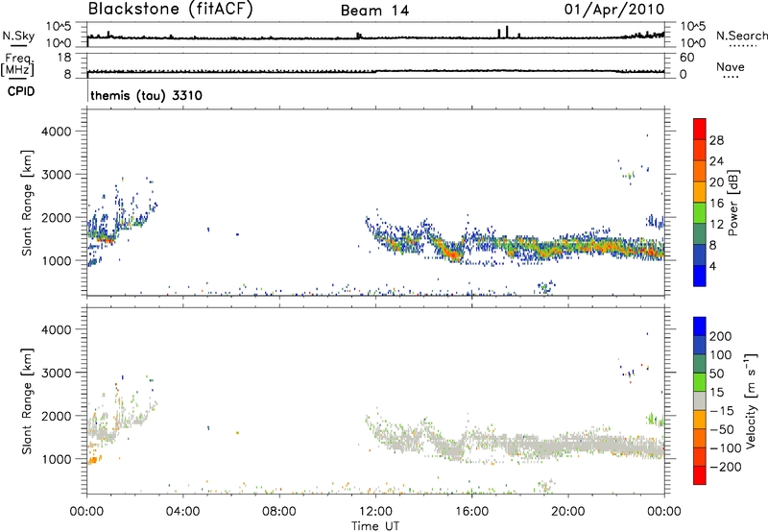The height and width of the screenshot is (532, 768).
Task: Click the '08:00' time axis label
Action: point(279,512)
